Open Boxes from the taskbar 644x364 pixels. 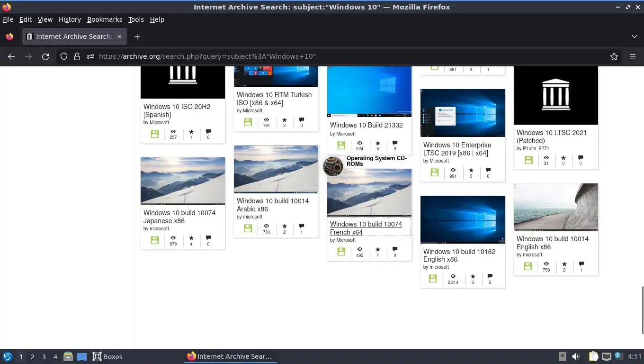107,357
